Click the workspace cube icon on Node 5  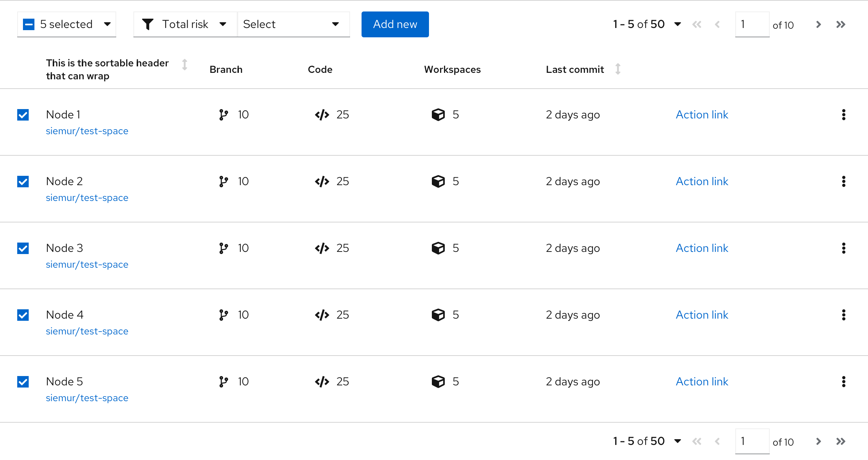pyautogui.click(x=438, y=382)
